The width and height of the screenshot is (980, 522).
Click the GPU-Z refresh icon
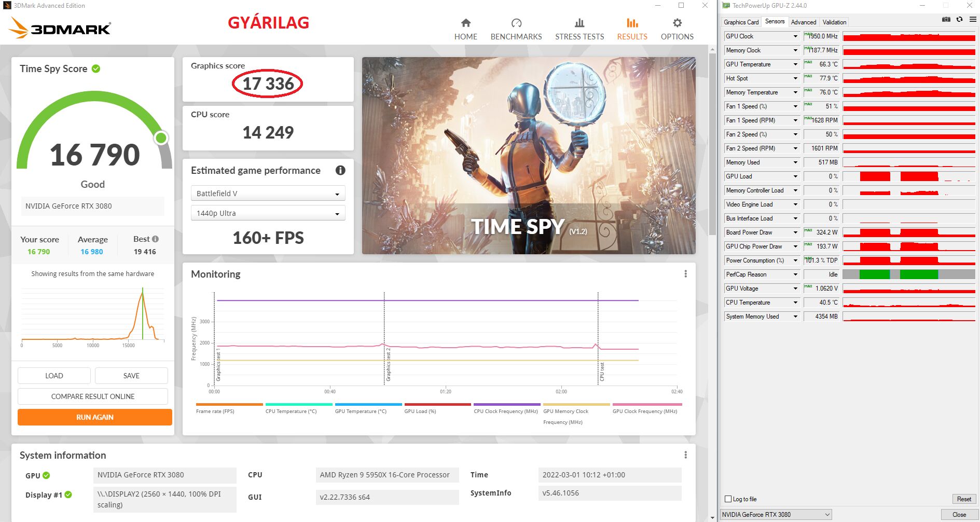959,19
